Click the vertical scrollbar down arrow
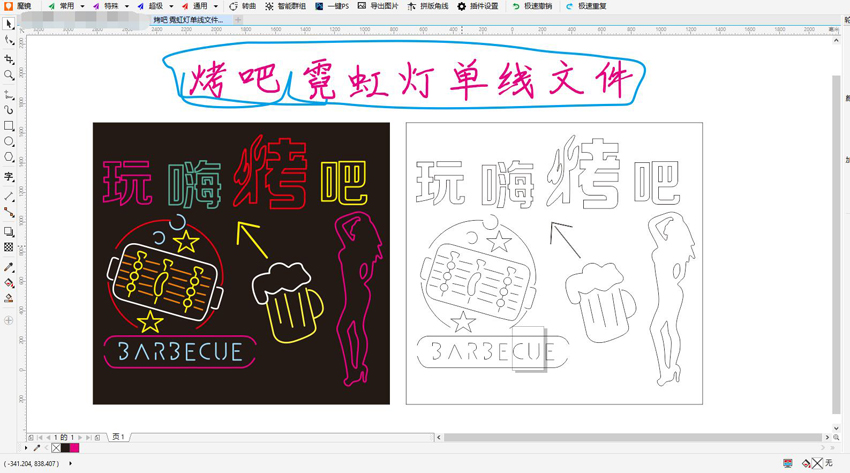 point(836,428)
